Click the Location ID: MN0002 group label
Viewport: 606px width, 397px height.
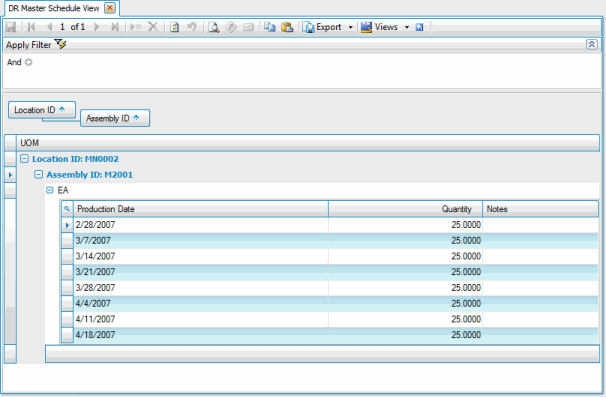pyautogui.click(x=75, y=159)
